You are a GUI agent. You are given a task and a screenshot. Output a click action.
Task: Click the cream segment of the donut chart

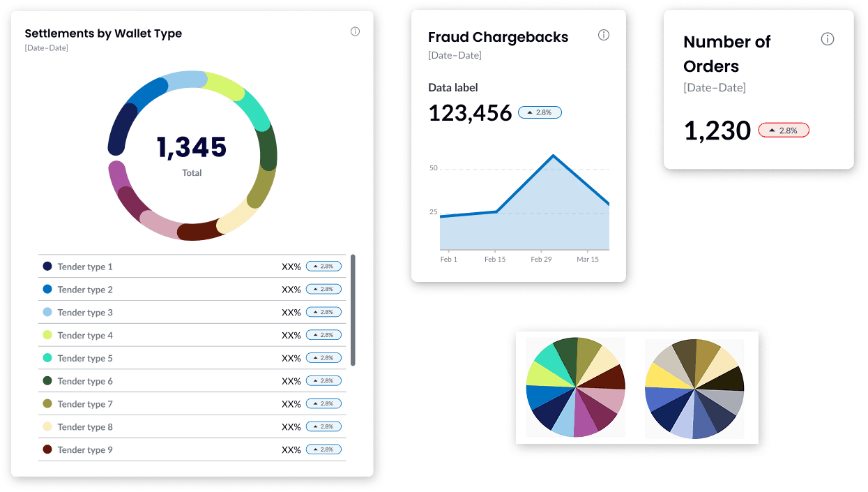click(x=237, y=215)
